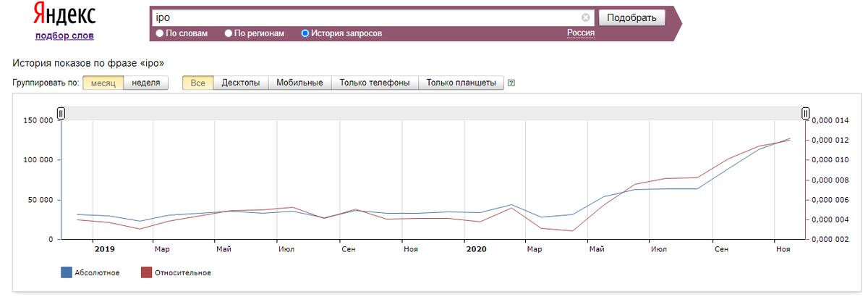
Task: Show Только телефоны data
Action: pos(375,83)
